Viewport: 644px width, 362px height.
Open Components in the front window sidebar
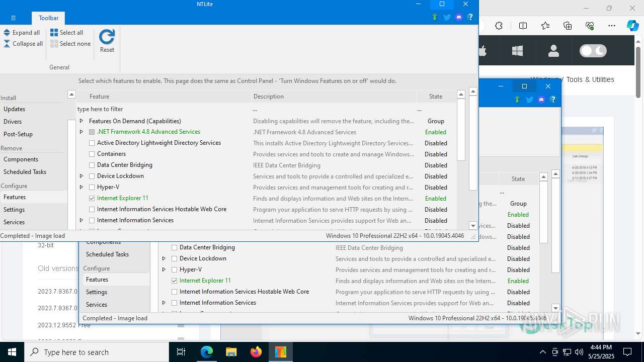(21, 159)
